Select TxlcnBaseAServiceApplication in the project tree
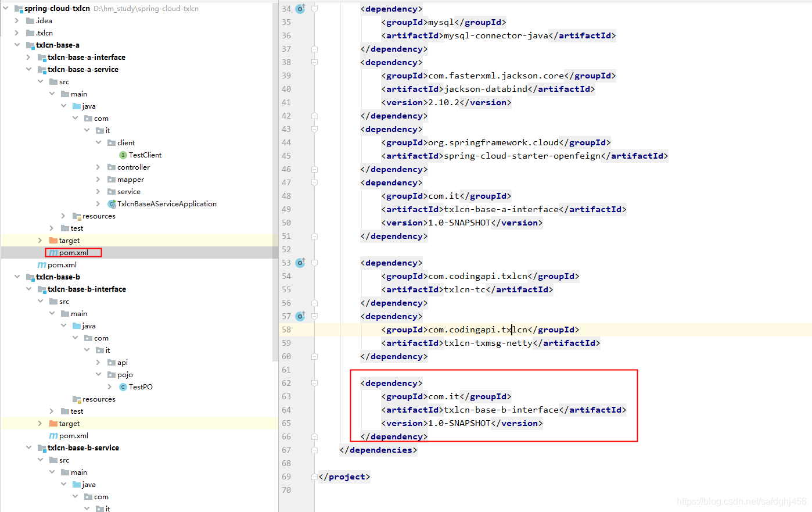This screenshot has height=512, width=812. [167, 204]
